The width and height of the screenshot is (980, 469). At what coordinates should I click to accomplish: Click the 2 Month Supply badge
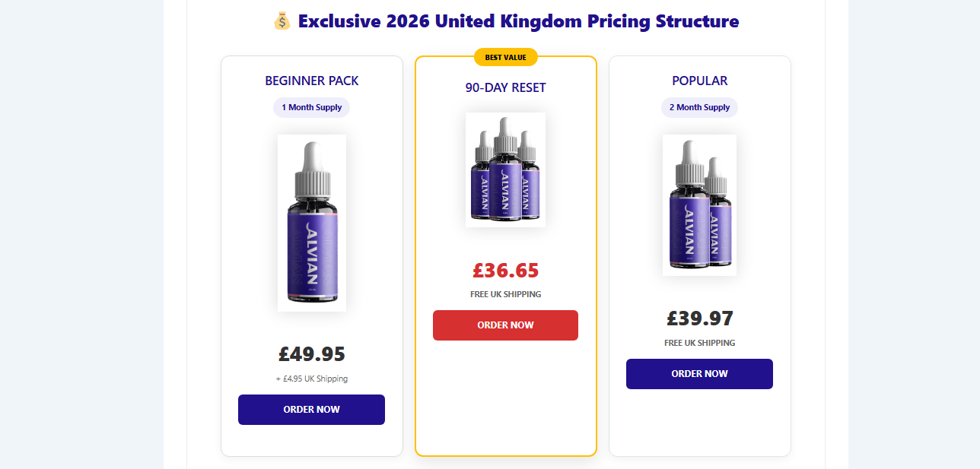(700, 107)
